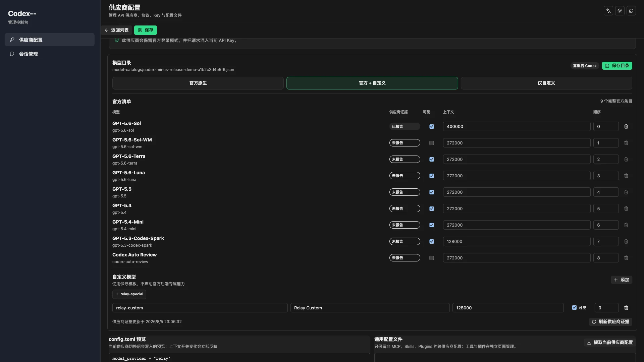The height and width of the screenshot is (362, 644).
Task: Click 添加 to add custom model
Action: 622,280
